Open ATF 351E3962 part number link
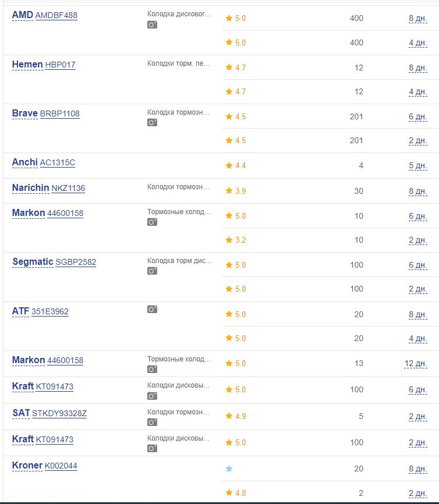The width and height of the screenshot is (439, 504). [x=50, y=312]
